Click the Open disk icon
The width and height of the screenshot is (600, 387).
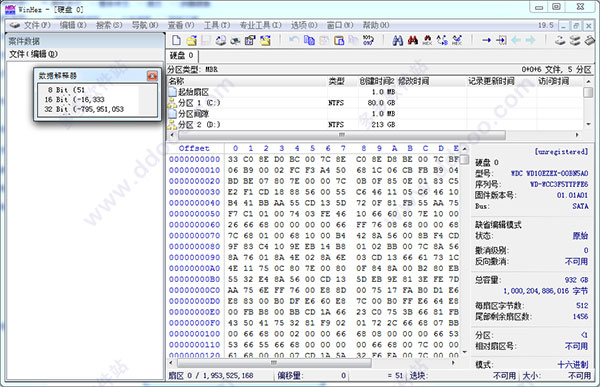click(x=560, y=40)
